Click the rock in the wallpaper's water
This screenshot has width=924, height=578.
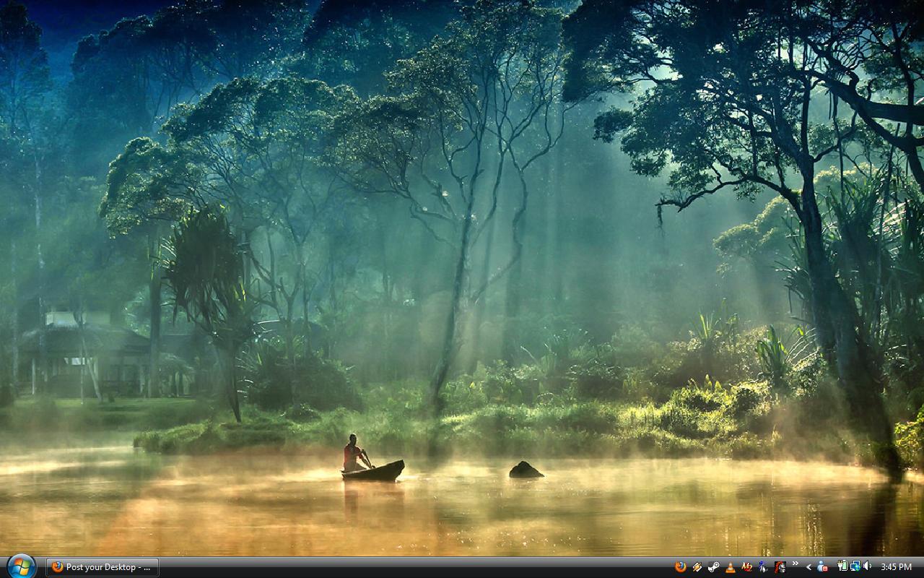(526, 470)
